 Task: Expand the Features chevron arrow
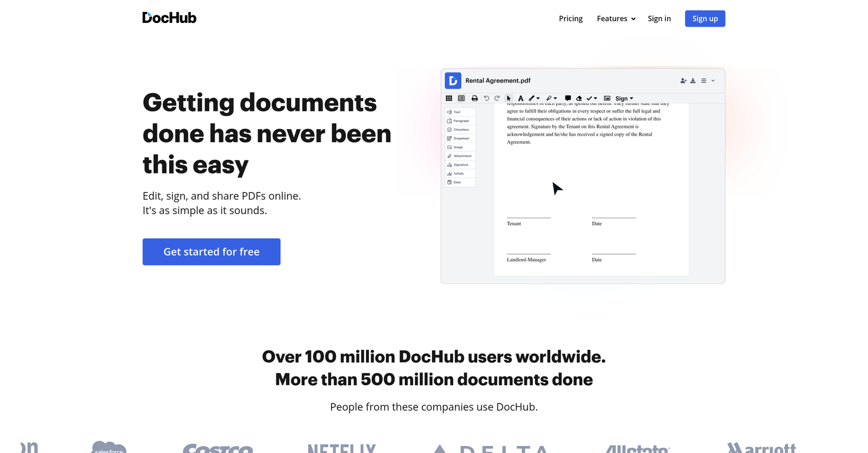pyautogui.click(x=633, y=19)
